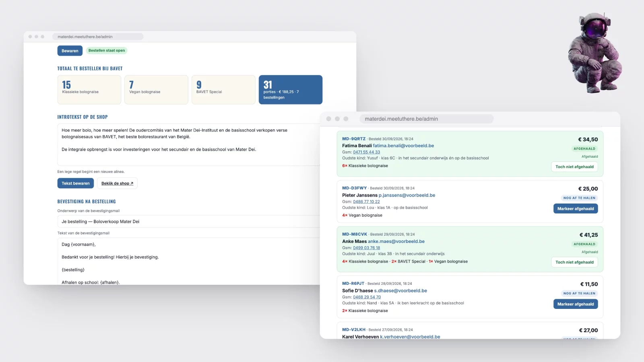Click the 31 porties total card
Screen dimensions: 644x362
coord(291,90)
